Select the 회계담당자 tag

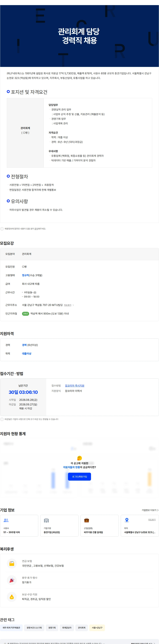tap(67, 627)
